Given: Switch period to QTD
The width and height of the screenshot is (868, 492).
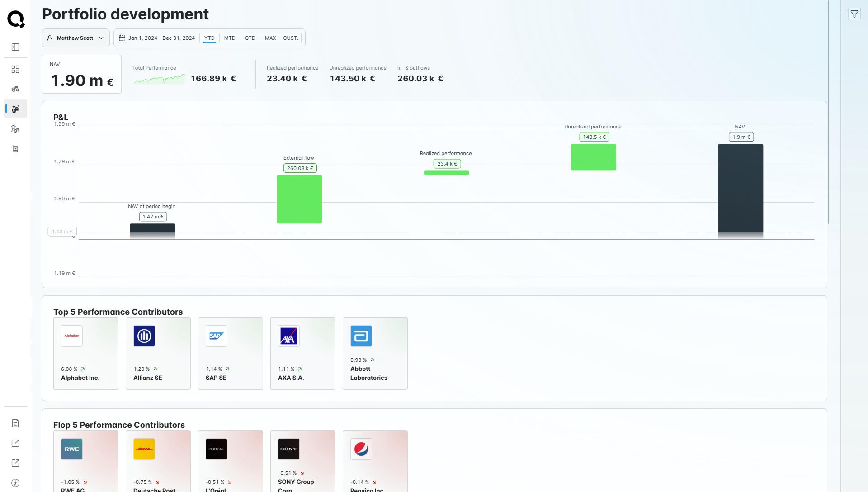Looking at the screenshot, I should point(250,38).
